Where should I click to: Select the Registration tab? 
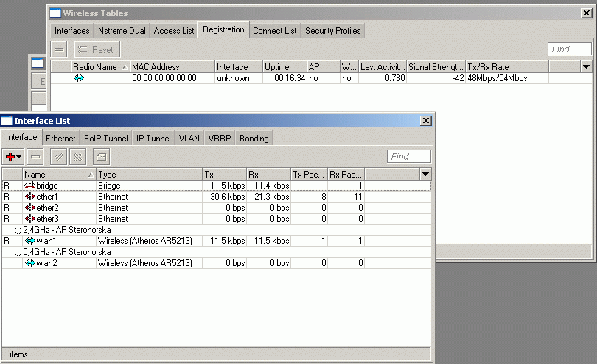(x=223, y=29)
